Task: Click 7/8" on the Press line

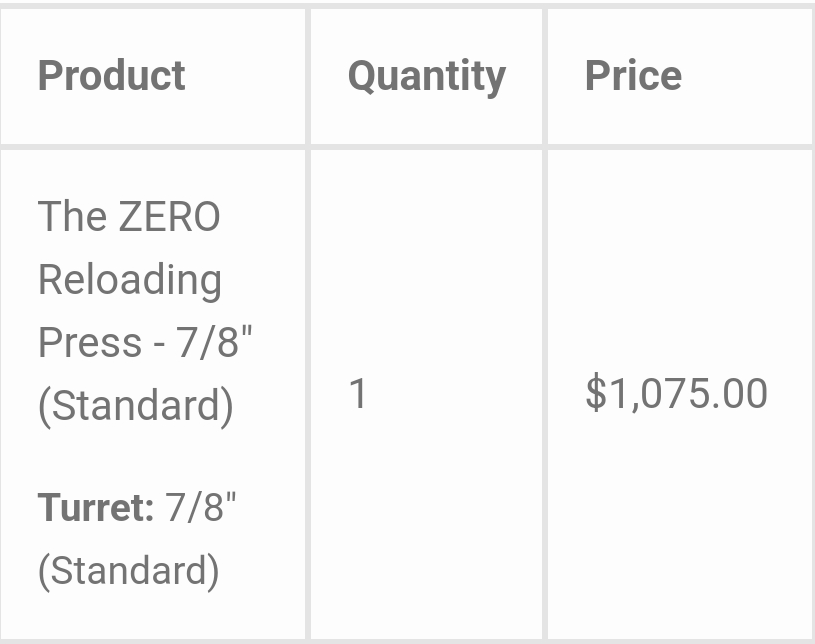Action: pyautogui.click(x=214, y=343)
